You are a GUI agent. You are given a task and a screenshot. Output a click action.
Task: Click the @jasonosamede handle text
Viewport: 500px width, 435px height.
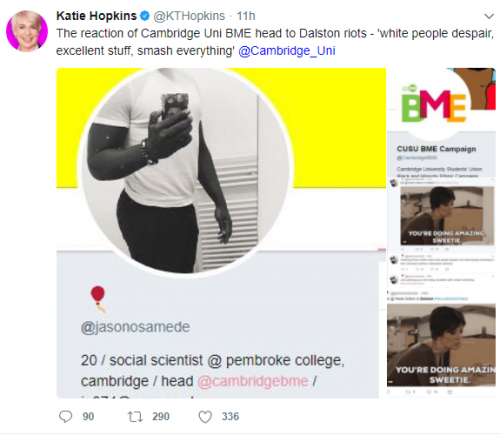[135, 327]
